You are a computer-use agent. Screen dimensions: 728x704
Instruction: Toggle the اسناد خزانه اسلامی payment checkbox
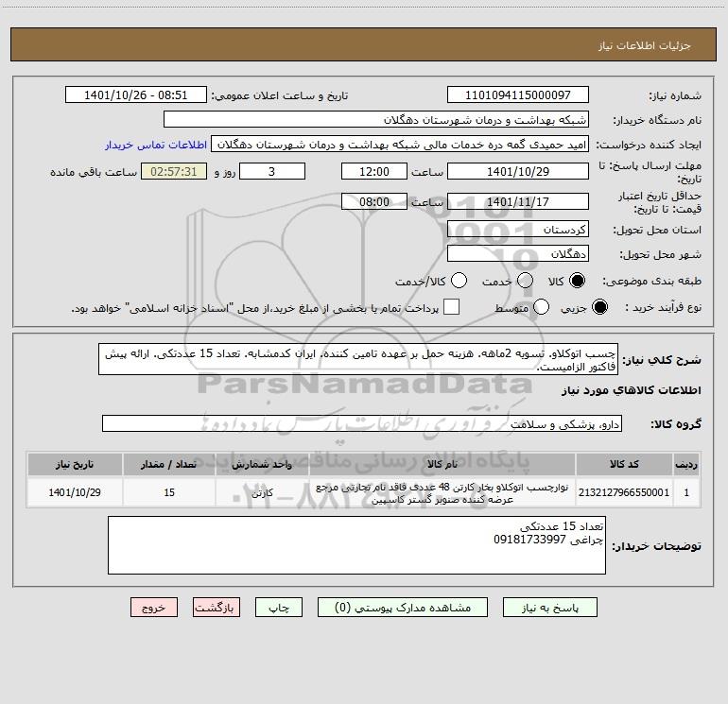(451, 307)
